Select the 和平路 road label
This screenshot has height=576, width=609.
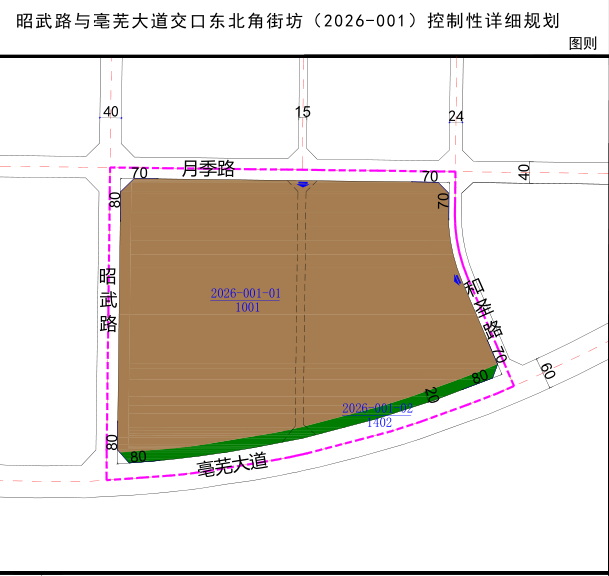[x=481, y=305]
